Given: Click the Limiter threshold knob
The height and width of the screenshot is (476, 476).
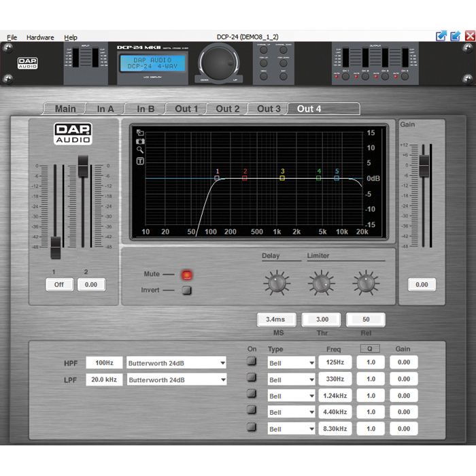Looking at the screenshot, I should pos(322,282).
